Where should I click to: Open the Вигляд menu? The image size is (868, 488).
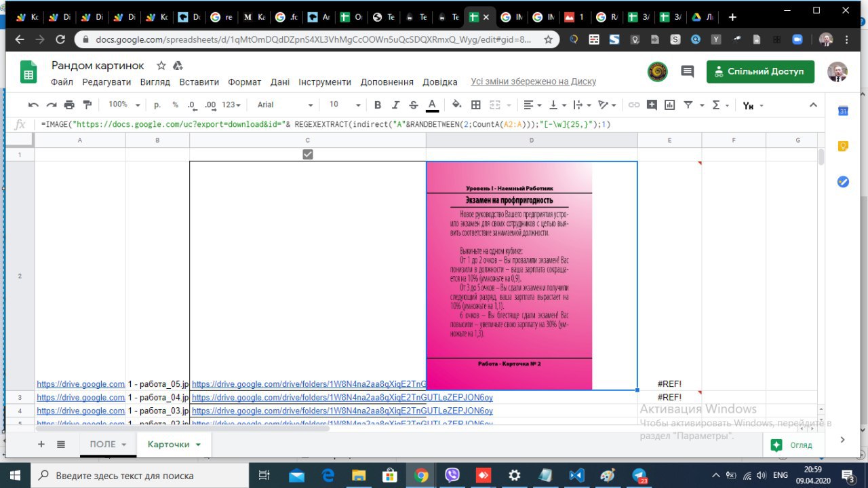(x=155, y=81)
